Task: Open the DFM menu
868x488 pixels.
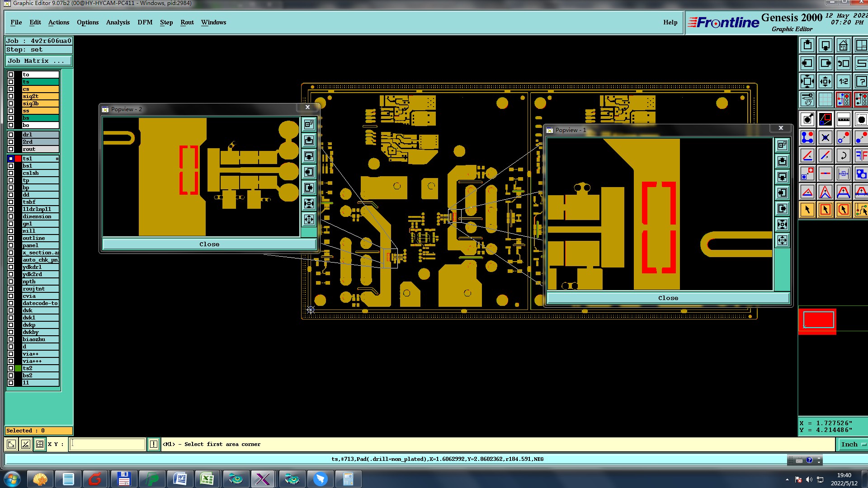Action: pos(145,22)
